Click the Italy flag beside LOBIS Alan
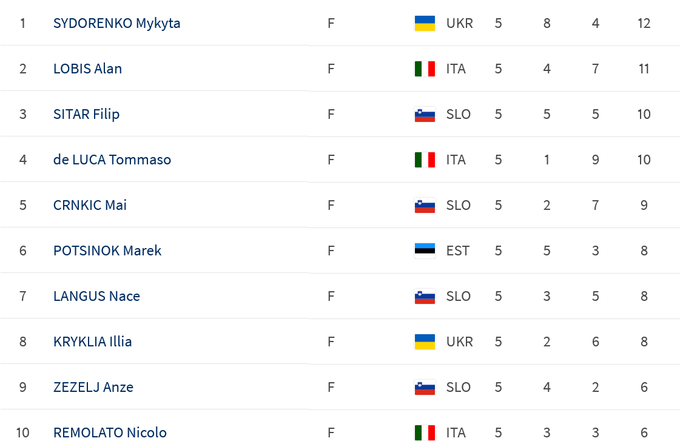 tap(424, 69)
